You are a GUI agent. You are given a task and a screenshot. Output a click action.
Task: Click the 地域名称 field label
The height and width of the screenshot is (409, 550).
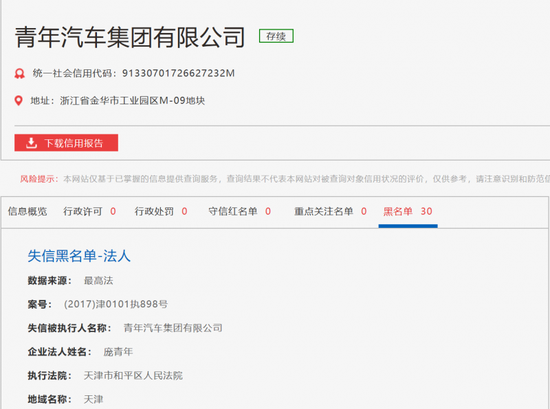click(49, 399)
